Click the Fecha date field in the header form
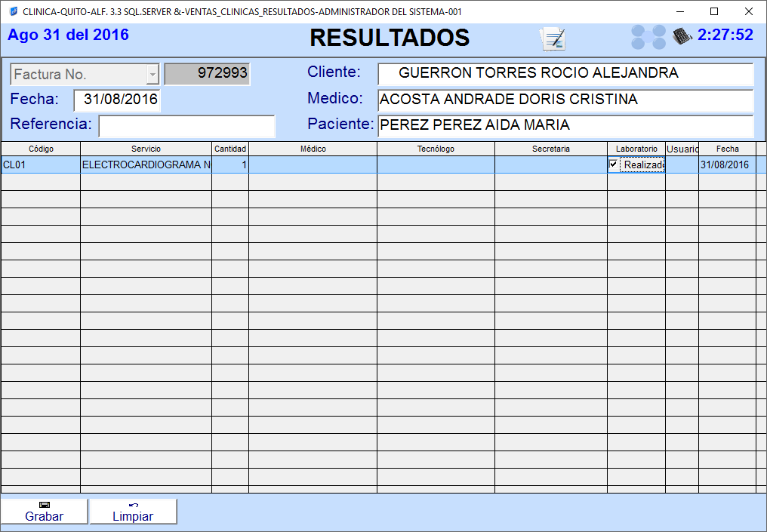This screenshot has height=532, width=767. (x=117, y=100)
